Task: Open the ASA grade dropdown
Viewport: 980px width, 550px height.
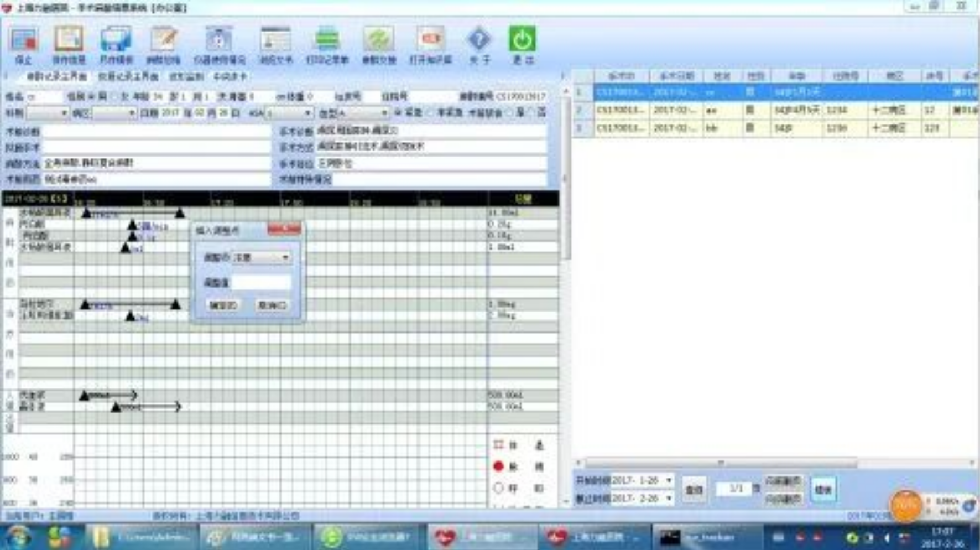Action: (x=307, y=113)
